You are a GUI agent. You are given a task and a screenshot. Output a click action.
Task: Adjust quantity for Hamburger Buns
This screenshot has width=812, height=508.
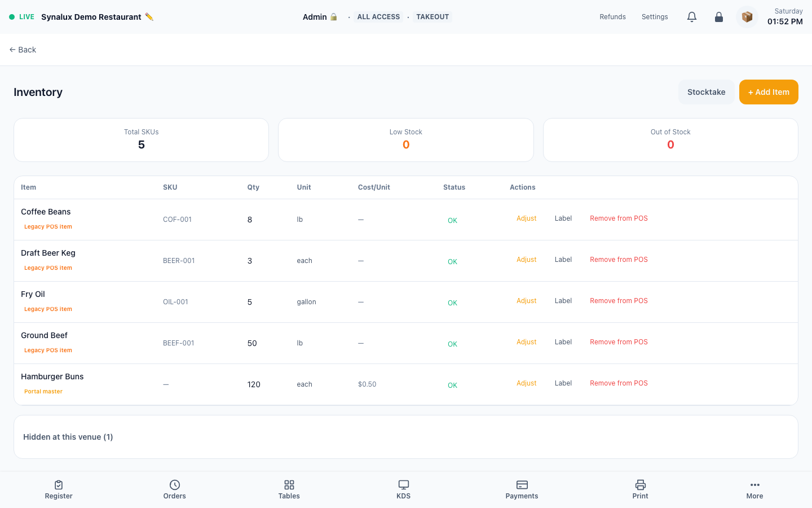pos(527,383)
